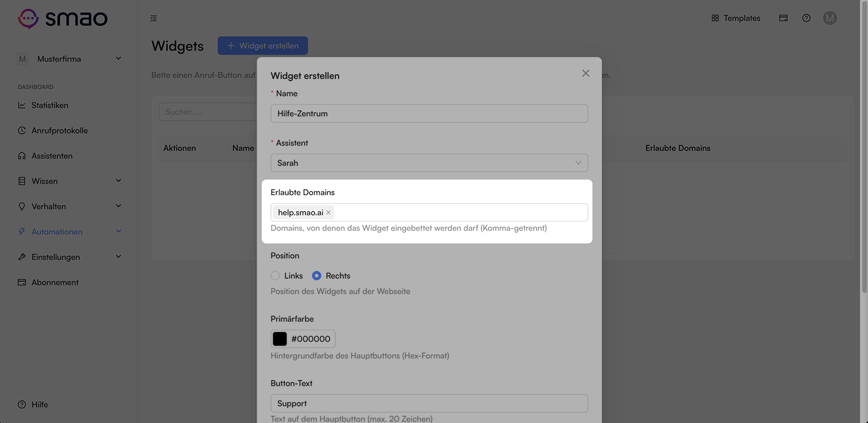This screenshot has height=423, width=868.
Task: Close the Widget erstellen dialog
Action: tap(586, 73)
